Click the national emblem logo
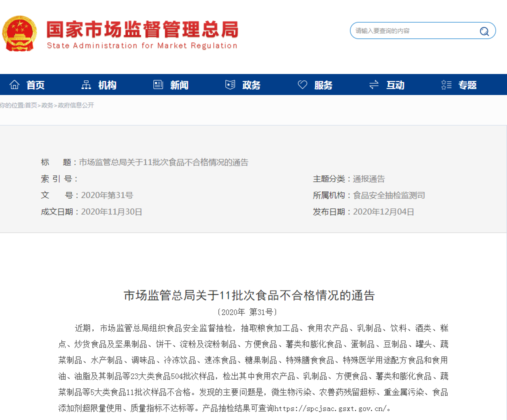The image size is (507, 420). (19, 33)
